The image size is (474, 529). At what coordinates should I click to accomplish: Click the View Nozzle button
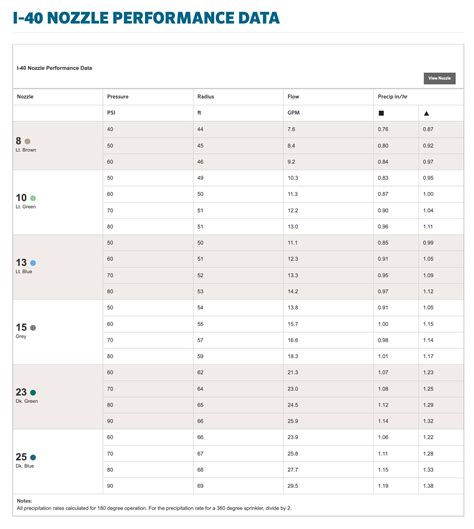(x=439, y=78)
